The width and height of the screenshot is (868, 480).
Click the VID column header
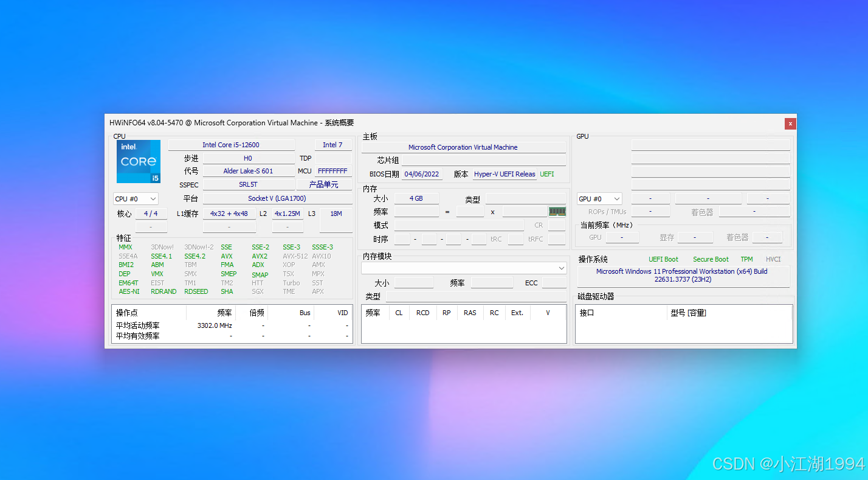pyautogui.click(x=332, y=313)
